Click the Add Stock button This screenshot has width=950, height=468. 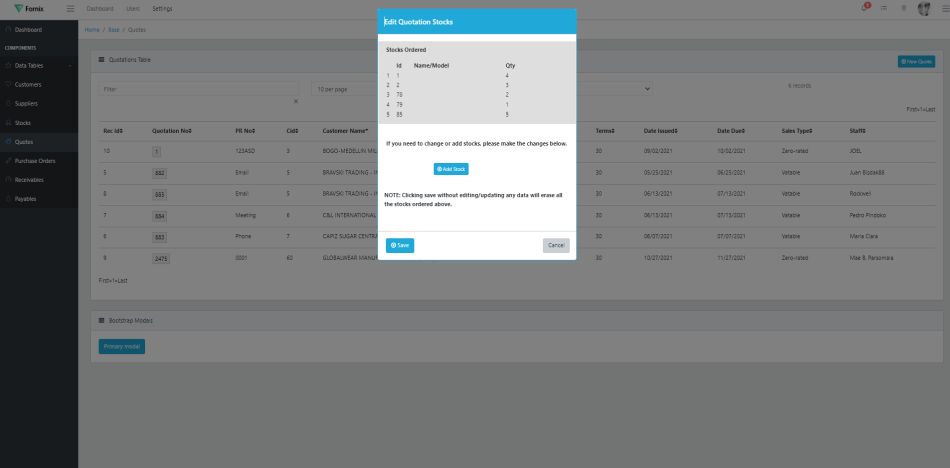451,169
